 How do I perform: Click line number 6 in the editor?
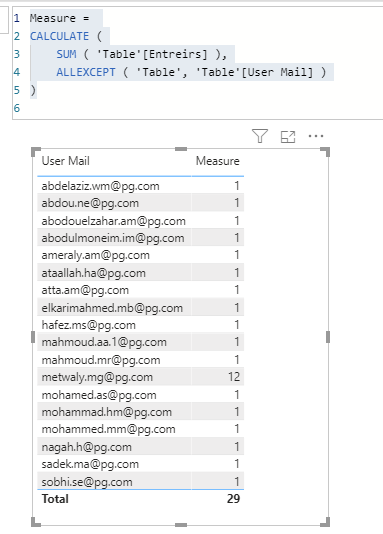[17, 108]
